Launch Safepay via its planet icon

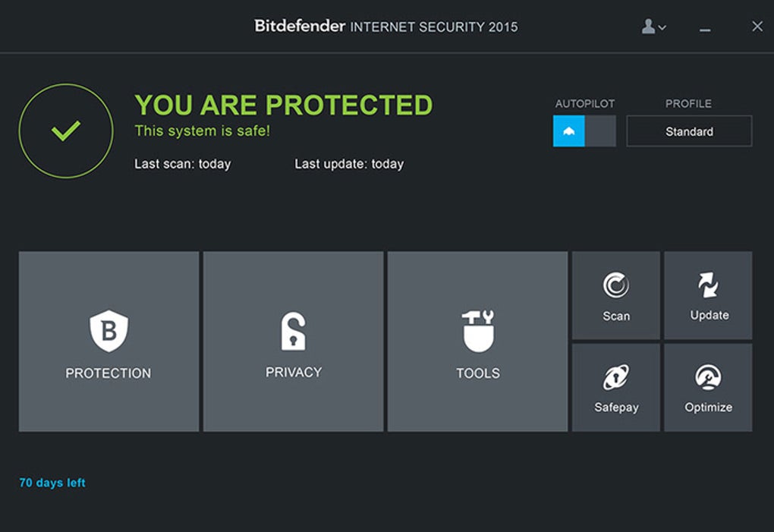pyautogui.click(x=616, y=377)
